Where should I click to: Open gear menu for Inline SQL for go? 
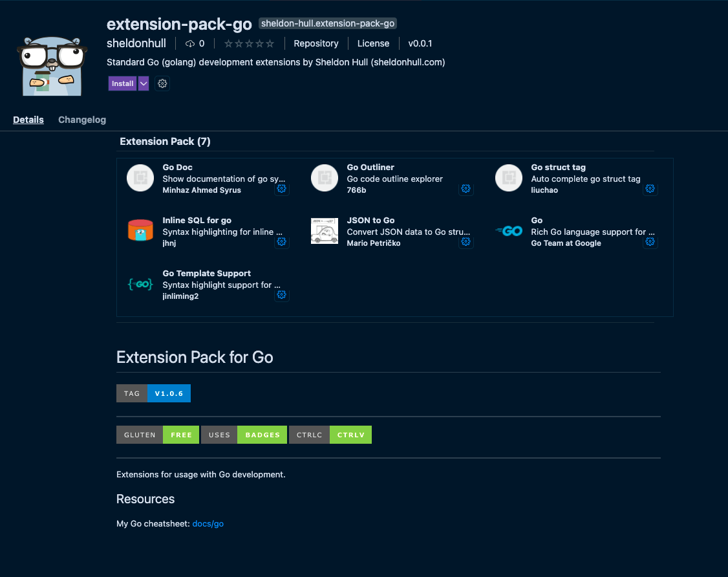(x=282, y=242)
